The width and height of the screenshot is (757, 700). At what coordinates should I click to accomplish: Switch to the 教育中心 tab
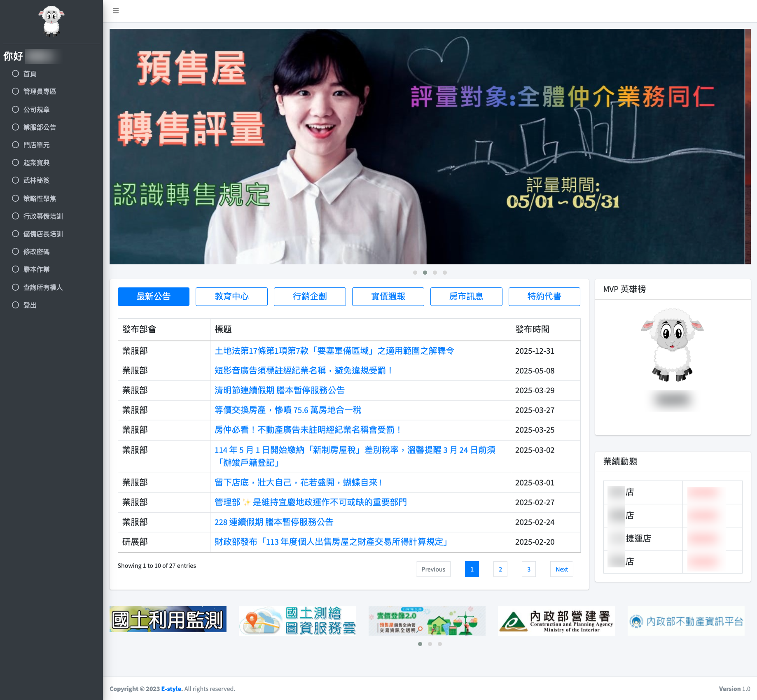(x=231, y=296)
